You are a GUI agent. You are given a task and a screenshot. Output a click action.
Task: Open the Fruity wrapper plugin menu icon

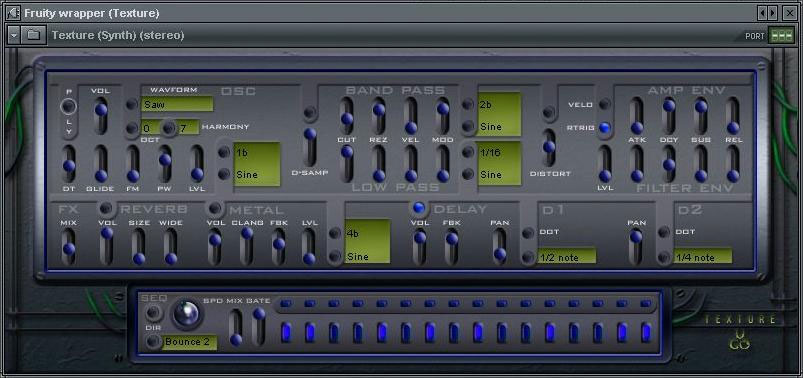(13, 12)
